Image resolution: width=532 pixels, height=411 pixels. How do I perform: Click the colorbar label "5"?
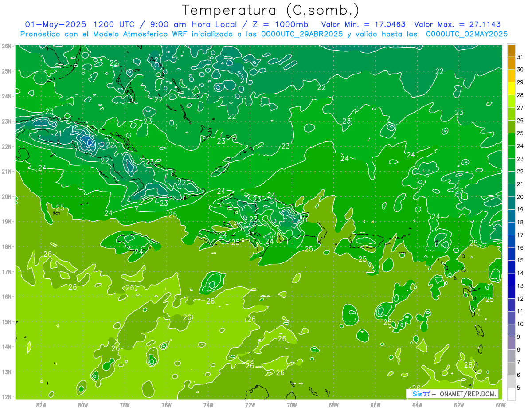519,388
